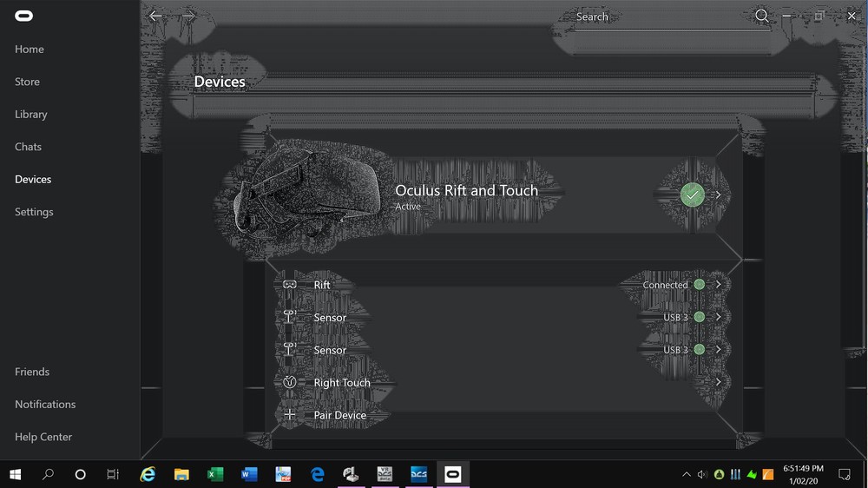Click the plus icon for Pair Device
868x488 pixels.
coord(290,414)
